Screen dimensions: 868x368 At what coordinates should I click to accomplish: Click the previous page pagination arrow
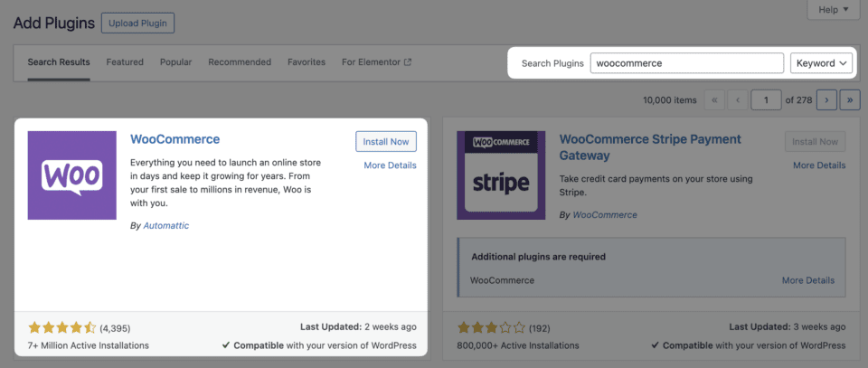739,99
